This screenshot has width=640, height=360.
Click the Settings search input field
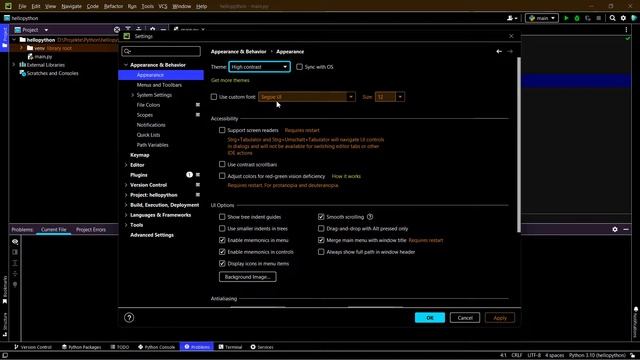[161, 51]
